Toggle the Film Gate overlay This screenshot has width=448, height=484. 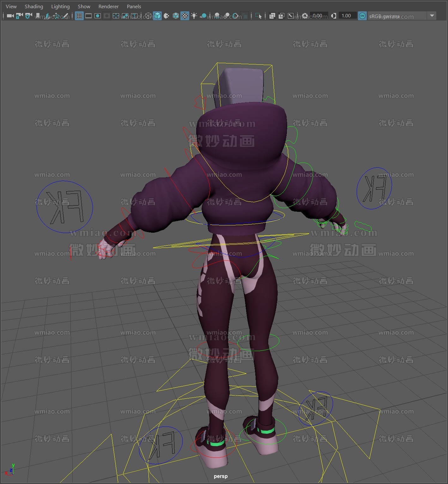88,16
